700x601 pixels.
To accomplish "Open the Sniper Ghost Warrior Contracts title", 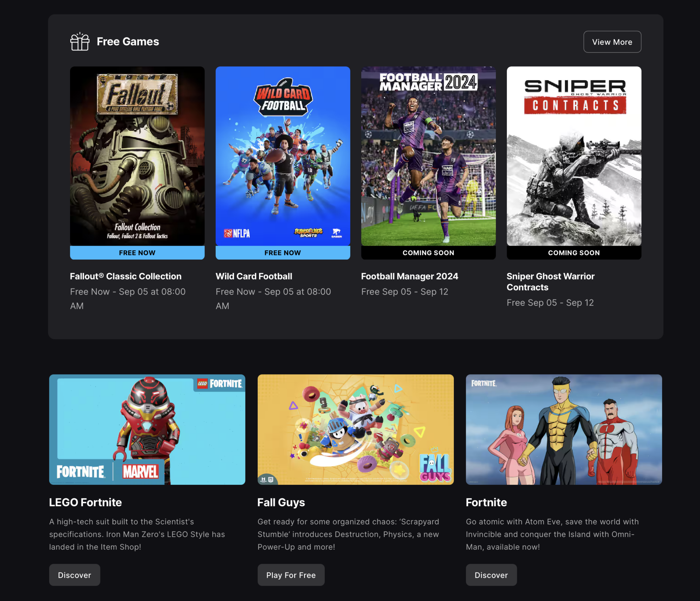I will [551, 282].
